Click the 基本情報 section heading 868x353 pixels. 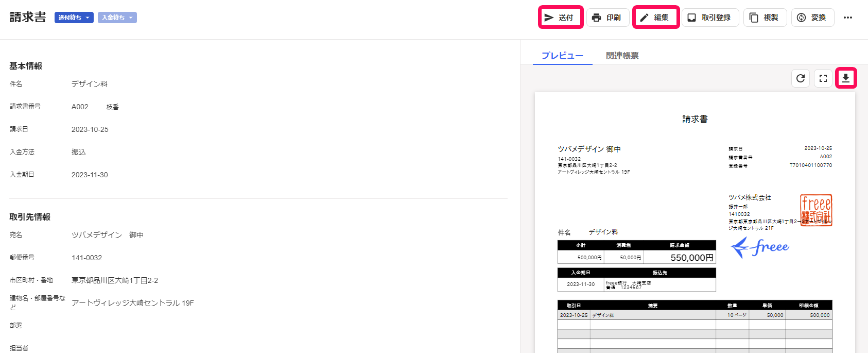coord(26,66)
